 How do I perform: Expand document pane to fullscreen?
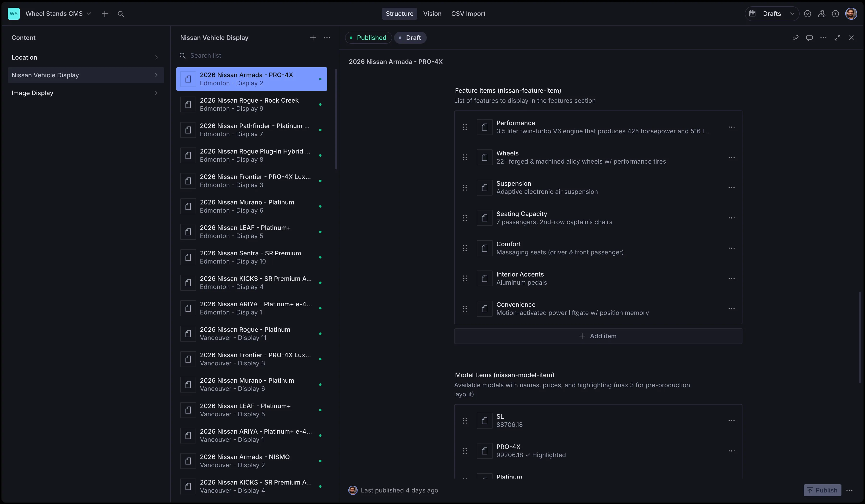coord(837,38)
